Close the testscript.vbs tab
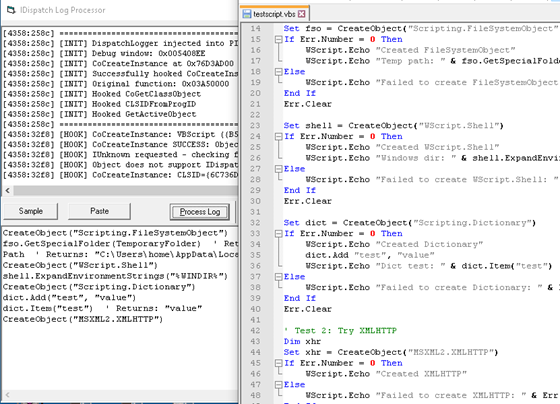 coord(302,14)
